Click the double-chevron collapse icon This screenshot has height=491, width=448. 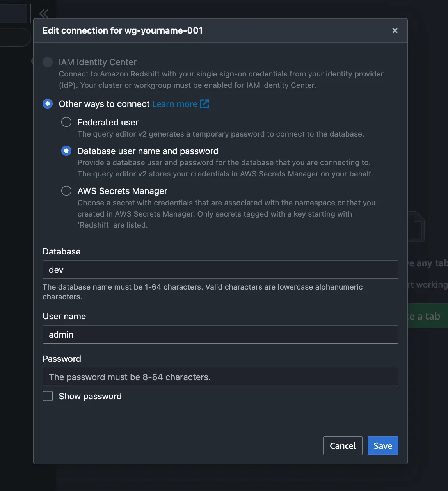(x=44, y=14)
